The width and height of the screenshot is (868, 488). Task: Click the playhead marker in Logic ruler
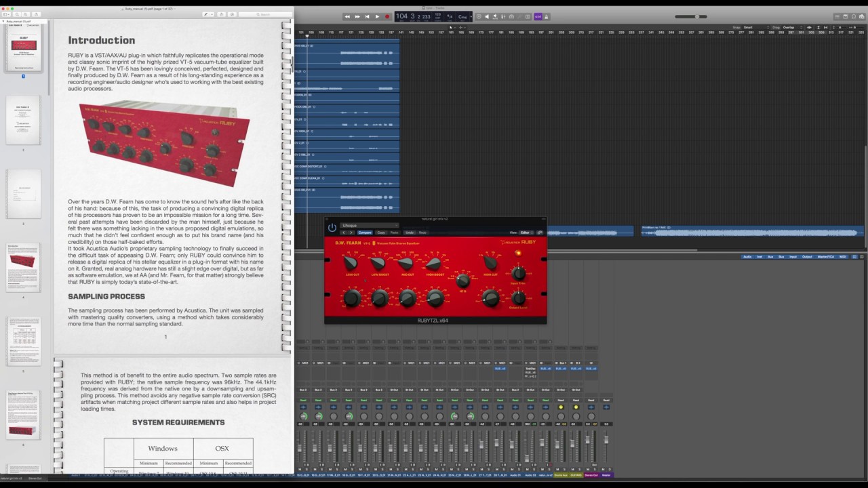pos(307,36)
